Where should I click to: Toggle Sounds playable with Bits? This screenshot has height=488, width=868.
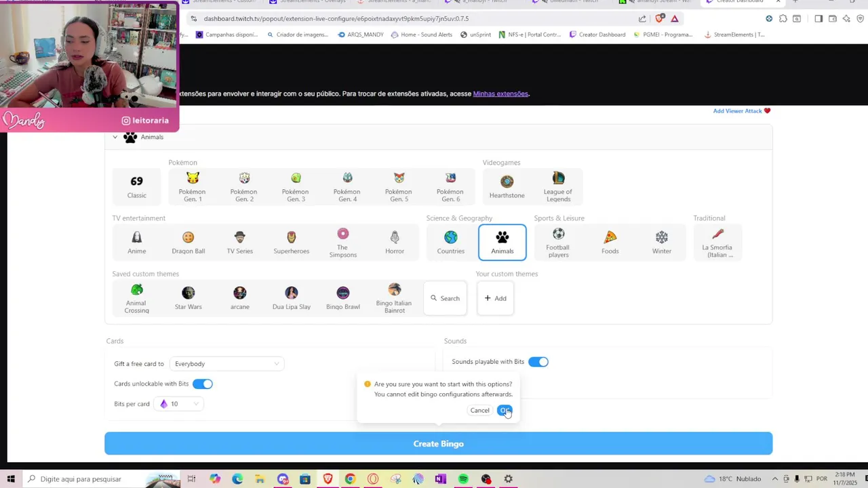pyautogui.click(x=538, y=362)
